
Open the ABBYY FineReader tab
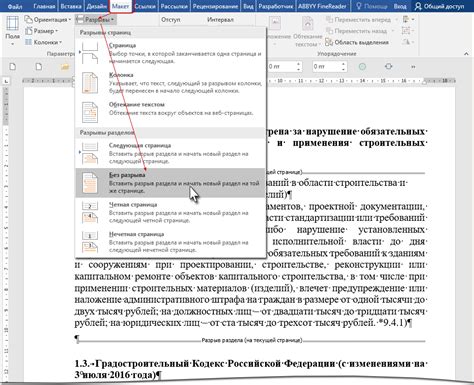(x=322, y=6)
